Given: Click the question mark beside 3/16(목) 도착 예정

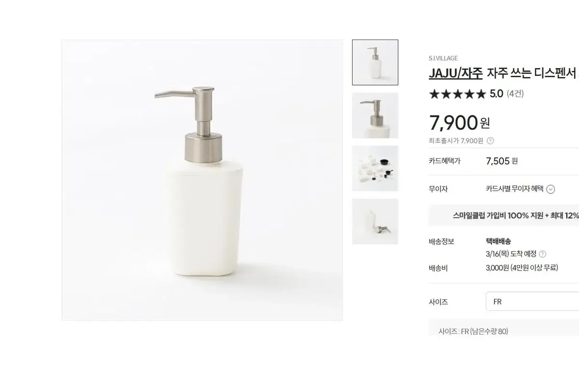Looking at the screenshot, I should coord(542,254).
